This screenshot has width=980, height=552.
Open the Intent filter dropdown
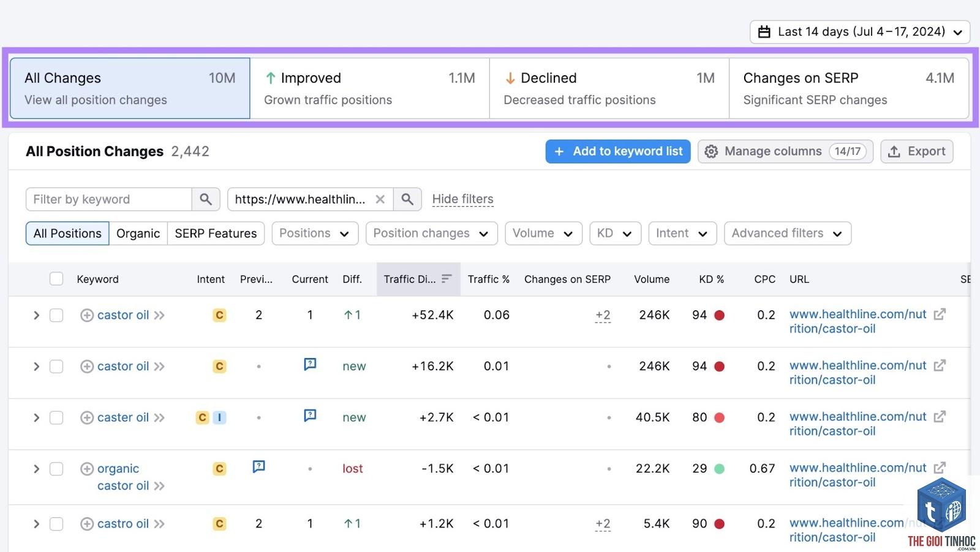tap(682, 233)
